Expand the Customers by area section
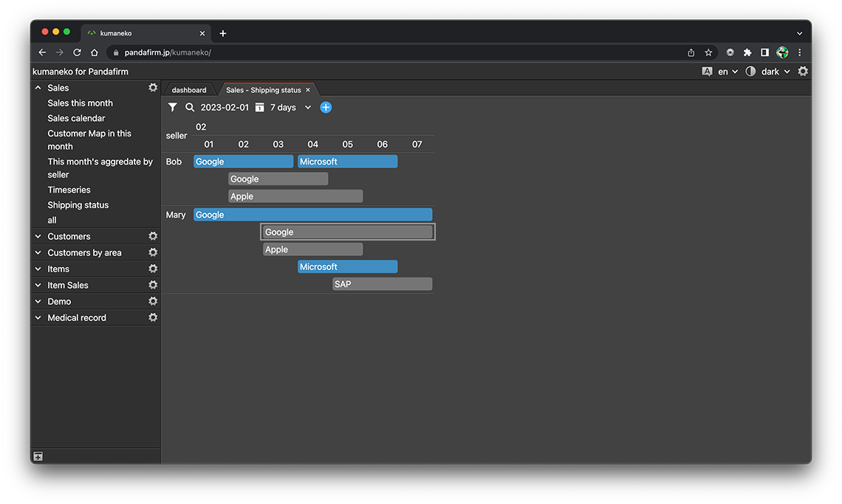842x504 pixels. click(x=38, y=252)
